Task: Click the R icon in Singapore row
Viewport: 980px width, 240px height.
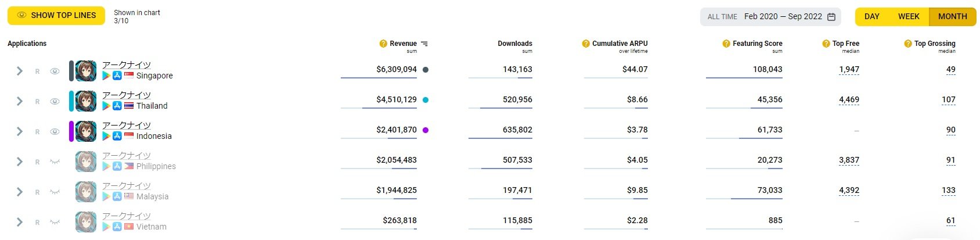Action: pyautogui.click(x=37, y=71)
